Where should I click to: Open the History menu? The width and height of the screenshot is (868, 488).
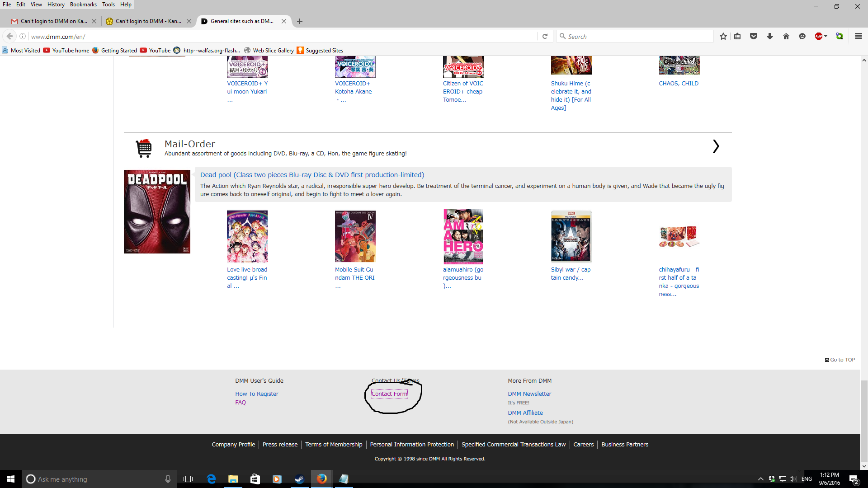(56, 5)
